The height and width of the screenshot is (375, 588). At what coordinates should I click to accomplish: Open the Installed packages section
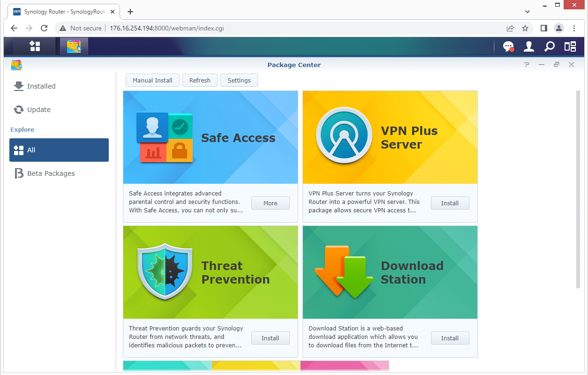59,86
